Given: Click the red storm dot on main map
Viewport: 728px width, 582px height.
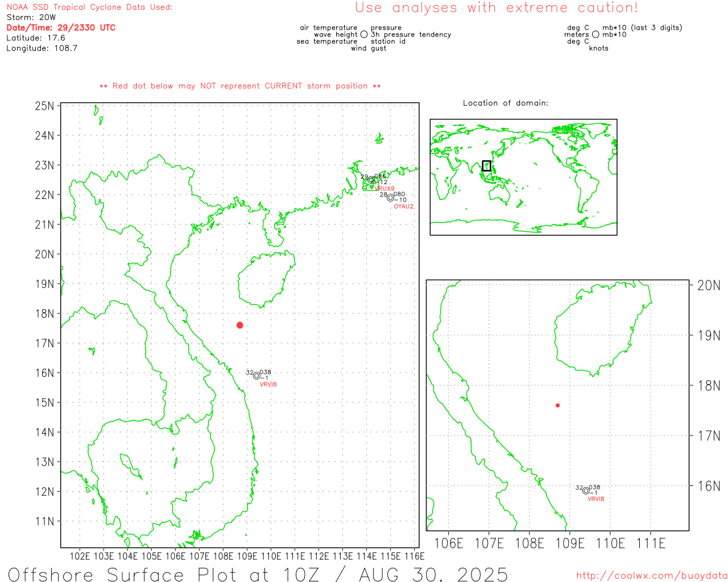Looking at the screenshot, I should (x=240, y=325).
